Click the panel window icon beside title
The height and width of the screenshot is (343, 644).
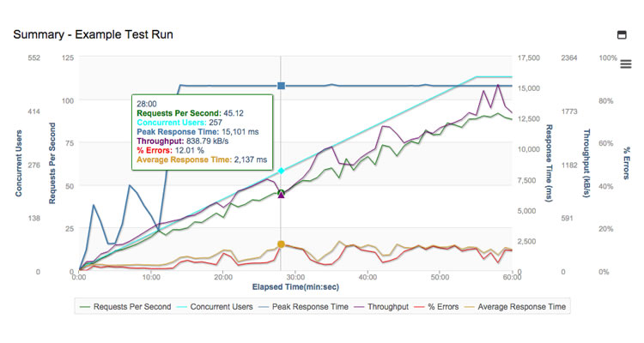622,35
